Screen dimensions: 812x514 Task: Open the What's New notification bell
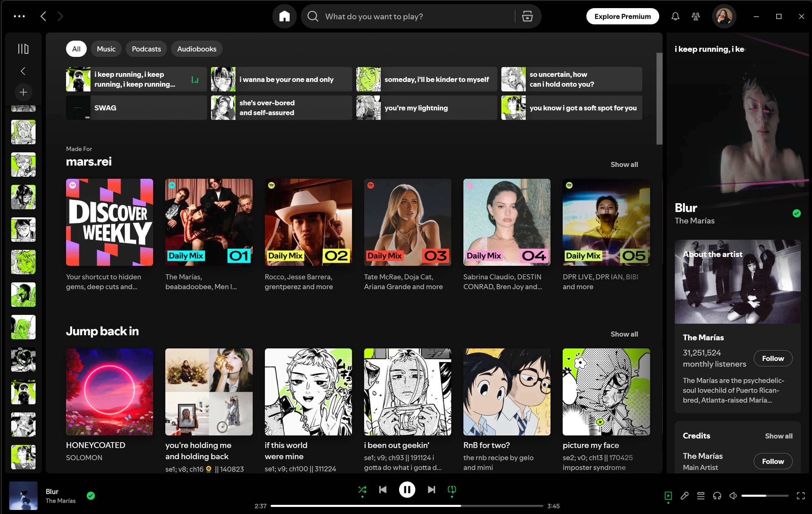click(675, 16)
